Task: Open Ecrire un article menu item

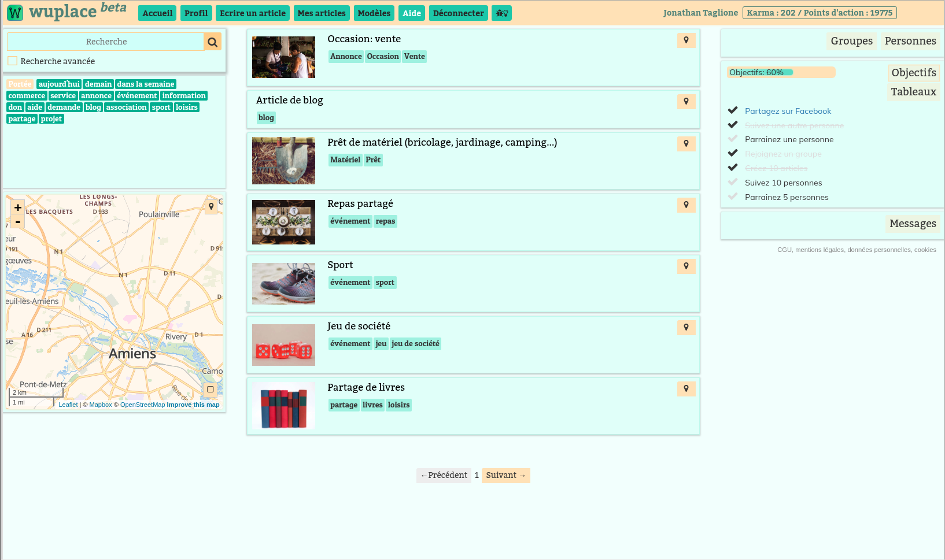Action: coord(253,13)
